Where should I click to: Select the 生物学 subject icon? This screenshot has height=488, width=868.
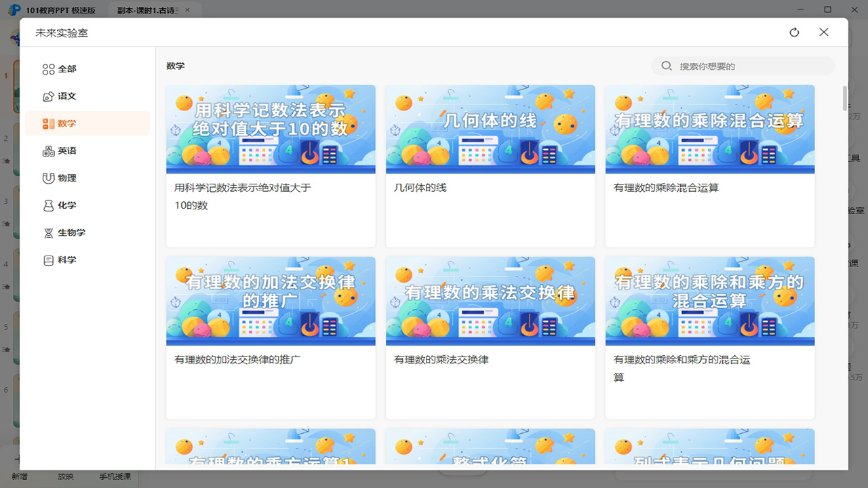[48, 232]
